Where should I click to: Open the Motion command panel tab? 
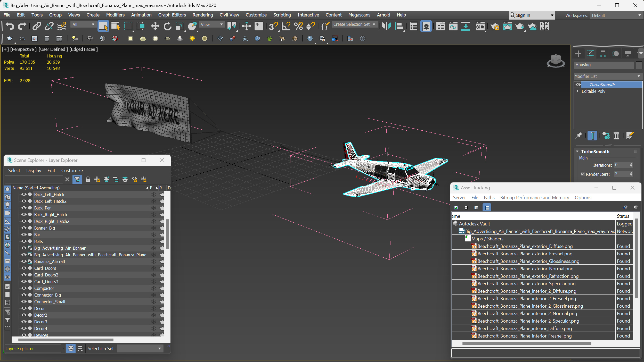click(615, 54)
